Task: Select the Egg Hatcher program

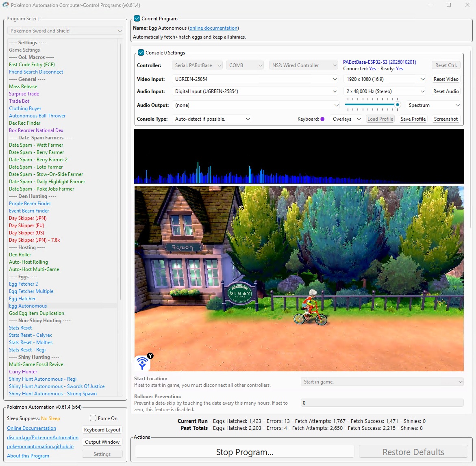Action: pos(22,298)
